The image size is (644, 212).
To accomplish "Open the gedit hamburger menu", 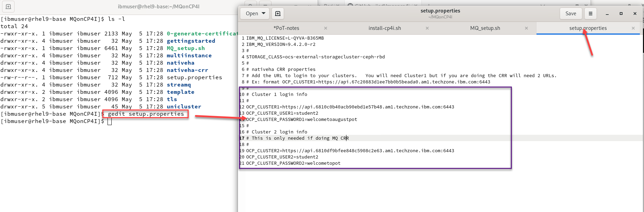I will click(590, 14).
